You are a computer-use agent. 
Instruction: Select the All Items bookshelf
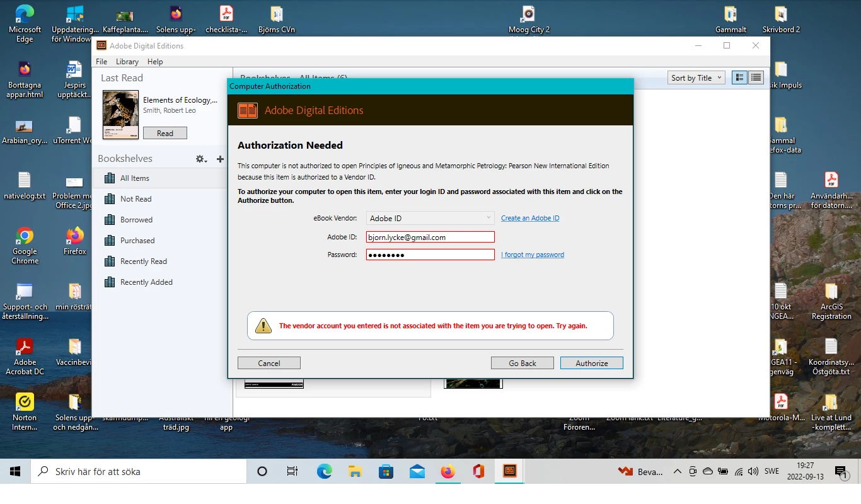pyautogui.click(x=160, y=178)
